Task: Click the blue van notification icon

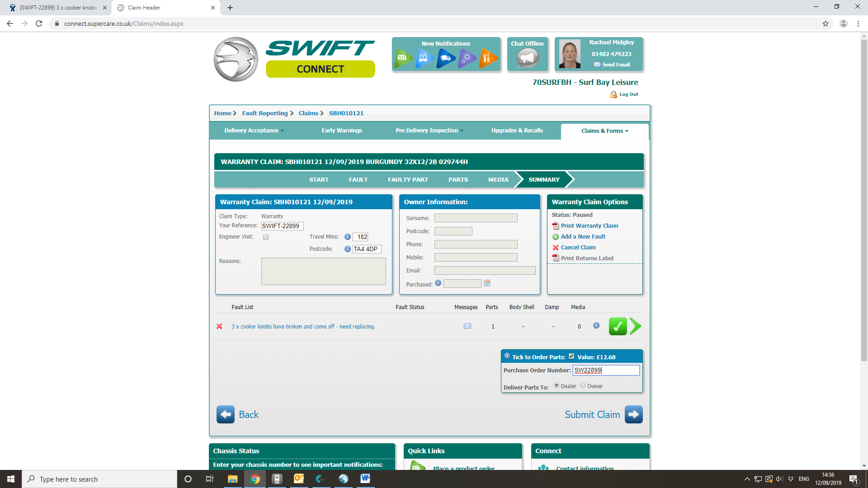Action: point(445,58)
